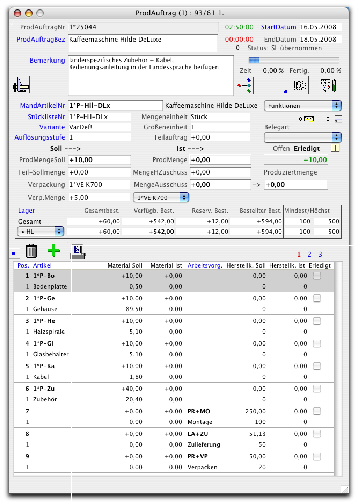The height and width of the screenshot is (504, 363).
Task: Click the colored arrows icon under Zeit
Action: pyautogui.click(x=246, y=85)
